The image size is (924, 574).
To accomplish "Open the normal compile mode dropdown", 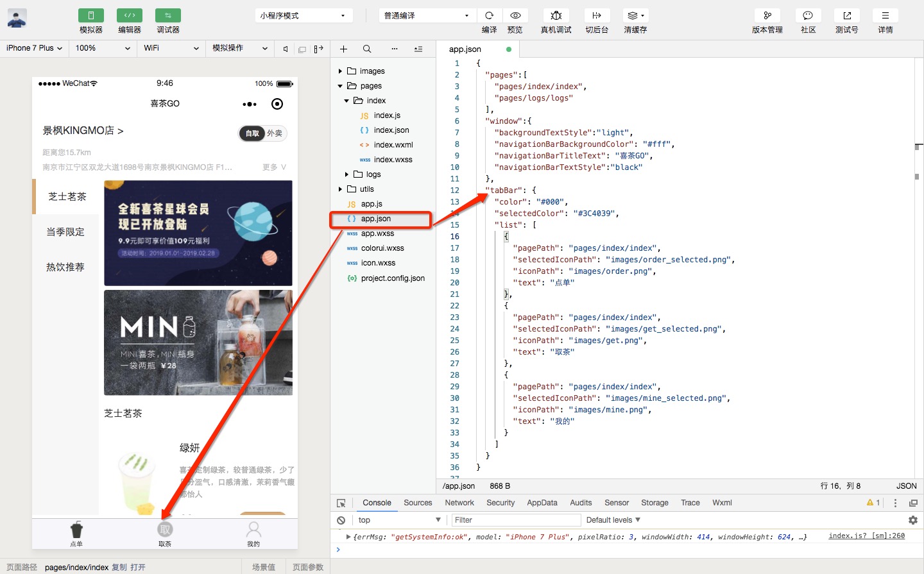I will click(x=427, y=15).
